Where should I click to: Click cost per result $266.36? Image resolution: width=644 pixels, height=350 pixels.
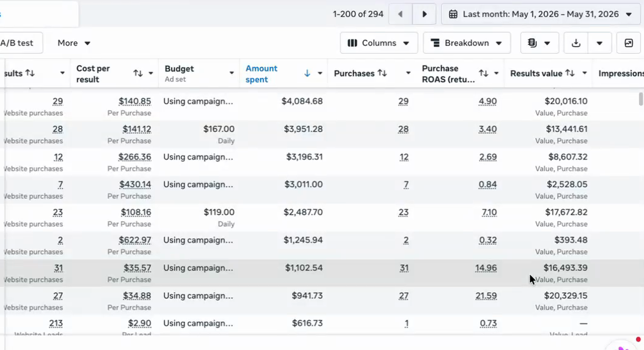135,157
